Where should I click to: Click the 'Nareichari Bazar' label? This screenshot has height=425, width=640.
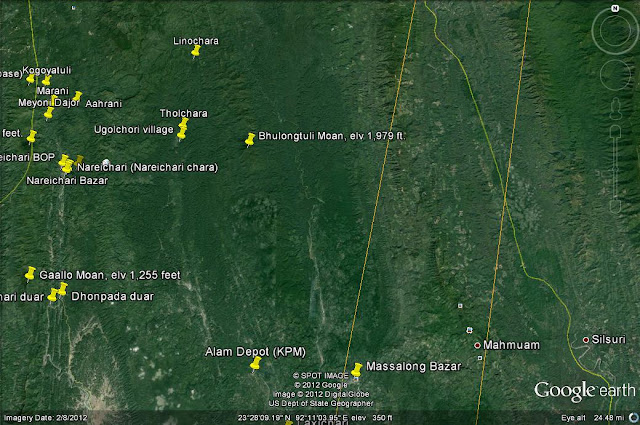pyautogui.click(x=67, y=180)
